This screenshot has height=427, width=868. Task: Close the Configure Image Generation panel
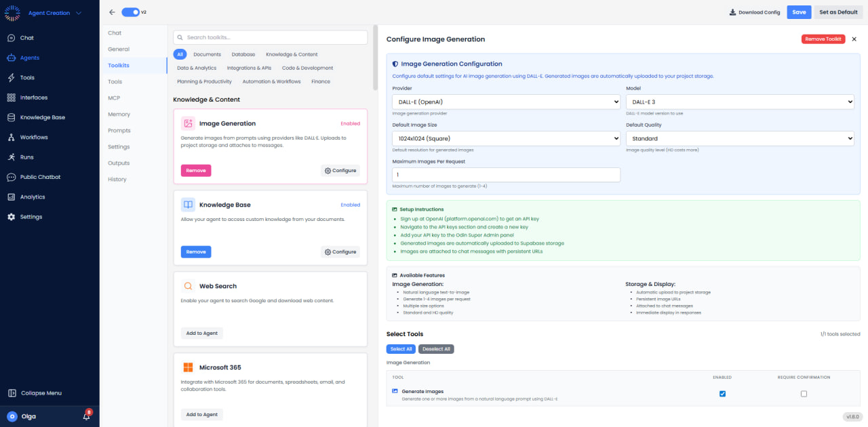point(854,39)
